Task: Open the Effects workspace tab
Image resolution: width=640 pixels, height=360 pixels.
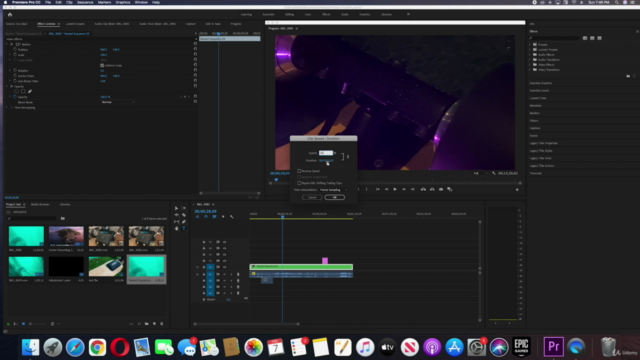Action: tap(326, 14)
